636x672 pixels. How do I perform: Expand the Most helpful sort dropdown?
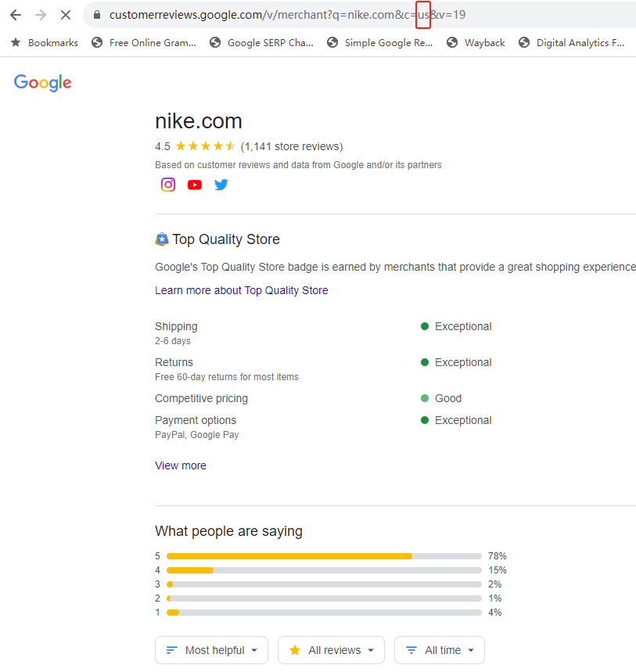click(x=211, y=650)
